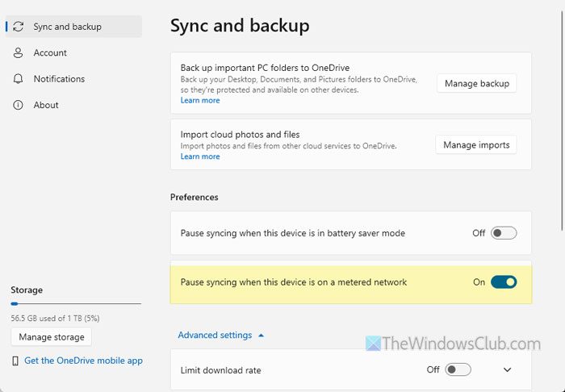Click the Manage storage button
The image size is (565, 392).
tap(52, 337)
